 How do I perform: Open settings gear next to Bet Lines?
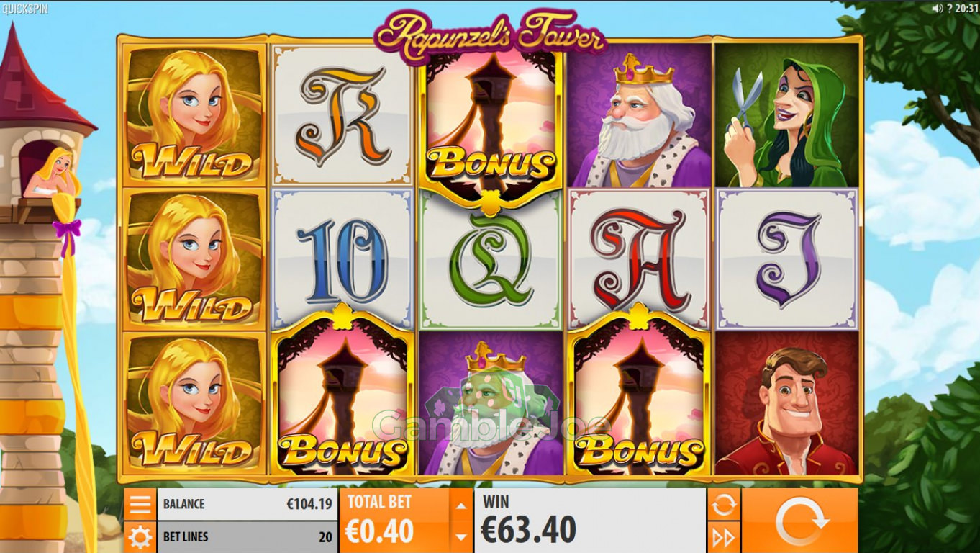[140, 537]
